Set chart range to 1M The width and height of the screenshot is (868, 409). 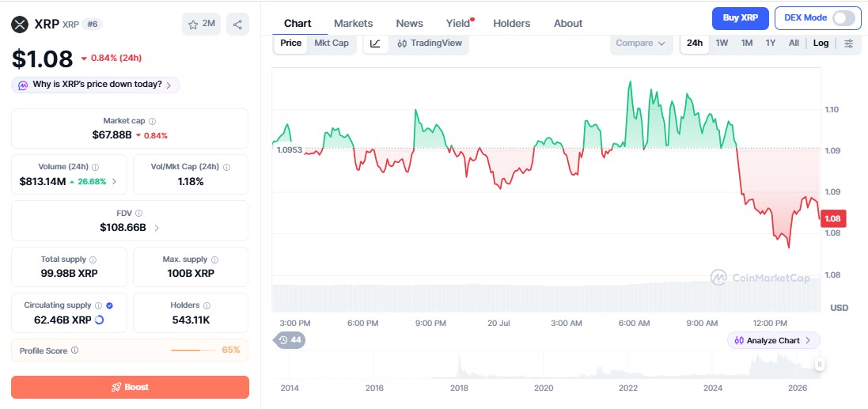point(747,44)
